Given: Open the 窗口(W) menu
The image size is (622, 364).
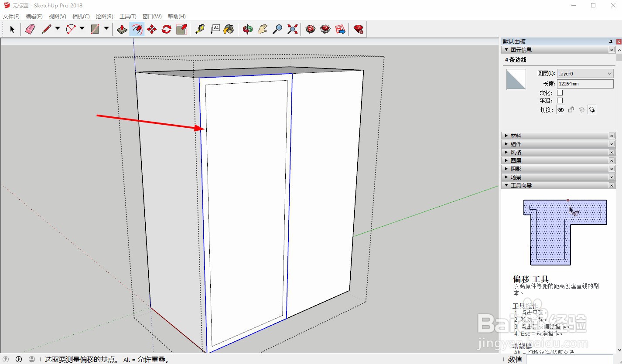Looking at the screenshot, I should click(x=152, y=17).
